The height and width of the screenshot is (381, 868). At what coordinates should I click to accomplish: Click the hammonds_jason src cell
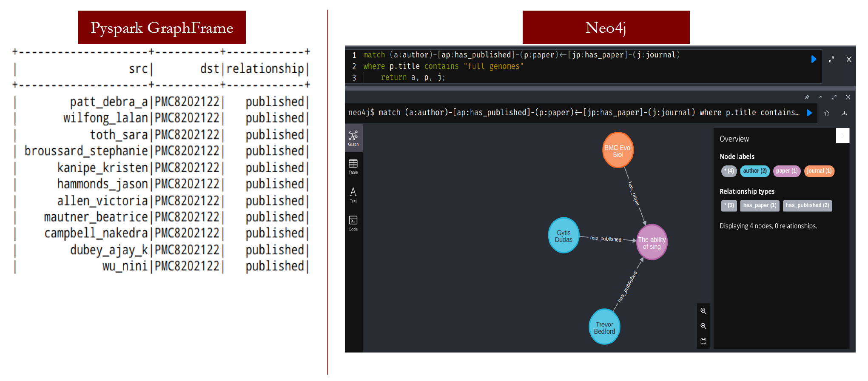click(102, 184)
